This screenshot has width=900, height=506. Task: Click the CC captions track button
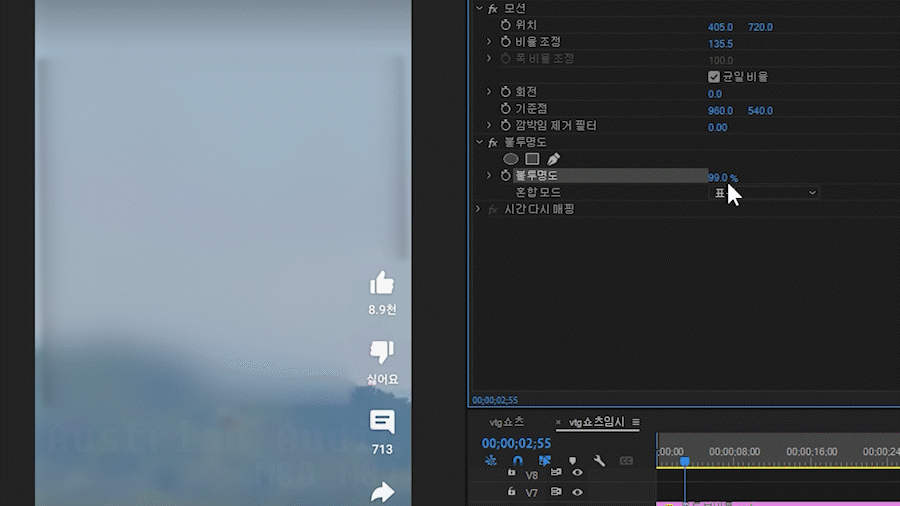(x=626, y=461)
